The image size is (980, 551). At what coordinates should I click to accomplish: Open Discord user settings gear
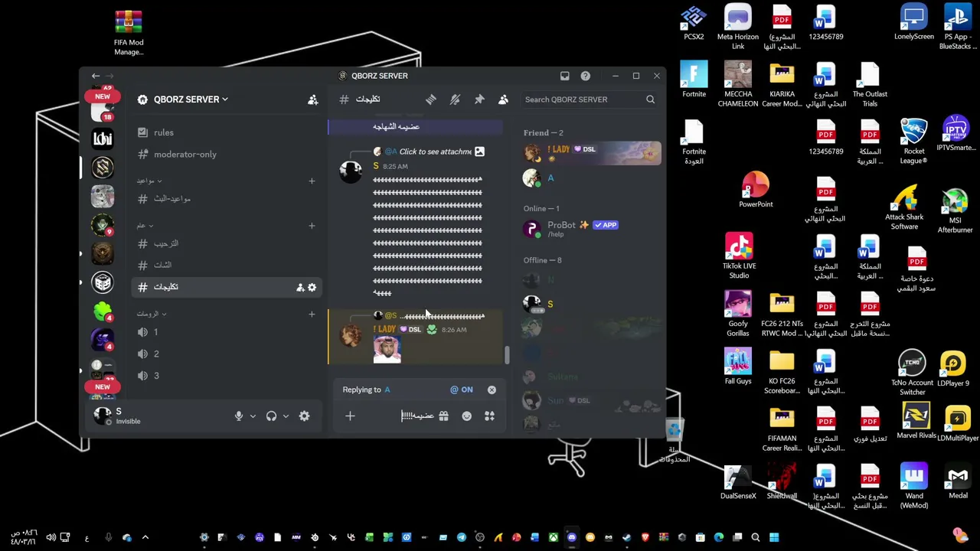coord(305,416)
